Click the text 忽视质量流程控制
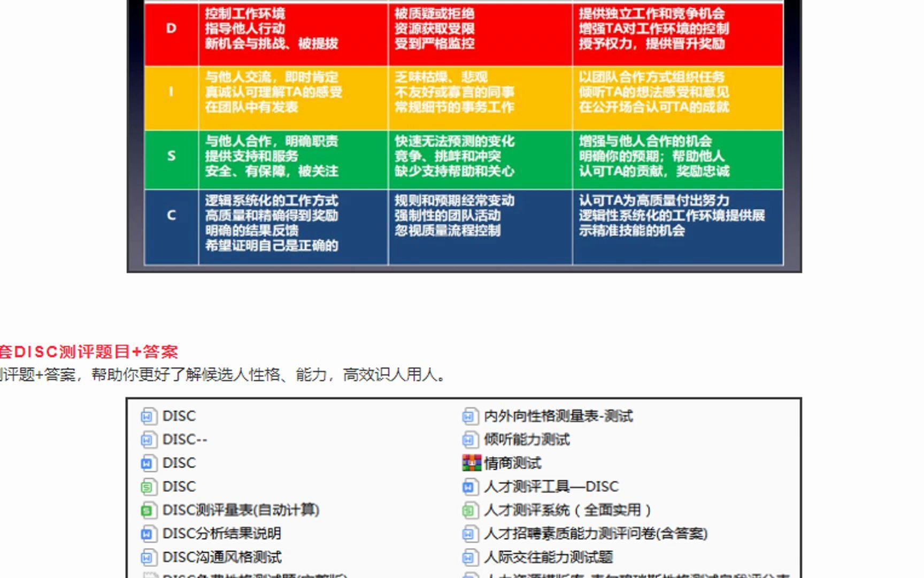The width and height of the screenshot is (924, 578). (448, 231)
